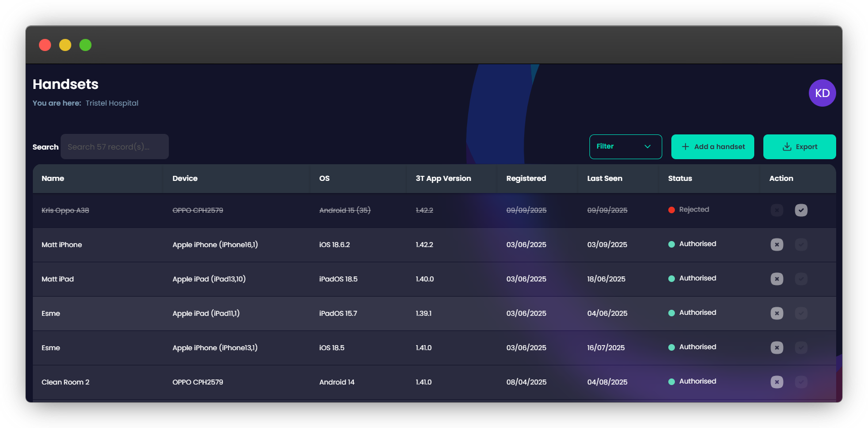Image resolution: width=868 pixels, height=428 pixels.
Task: Reject the Matt iPad handset
Action: pos(777,279)
